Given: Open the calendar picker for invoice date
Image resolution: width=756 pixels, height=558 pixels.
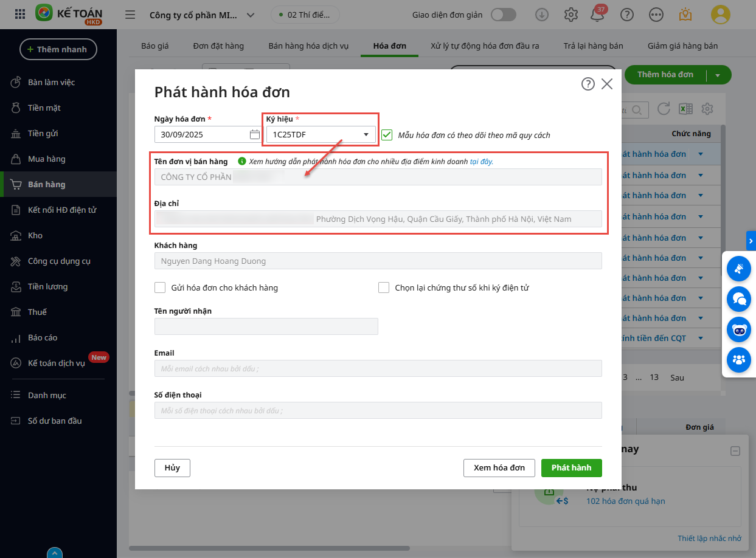Looking at the screenshot, I should (x=255, y=134).
